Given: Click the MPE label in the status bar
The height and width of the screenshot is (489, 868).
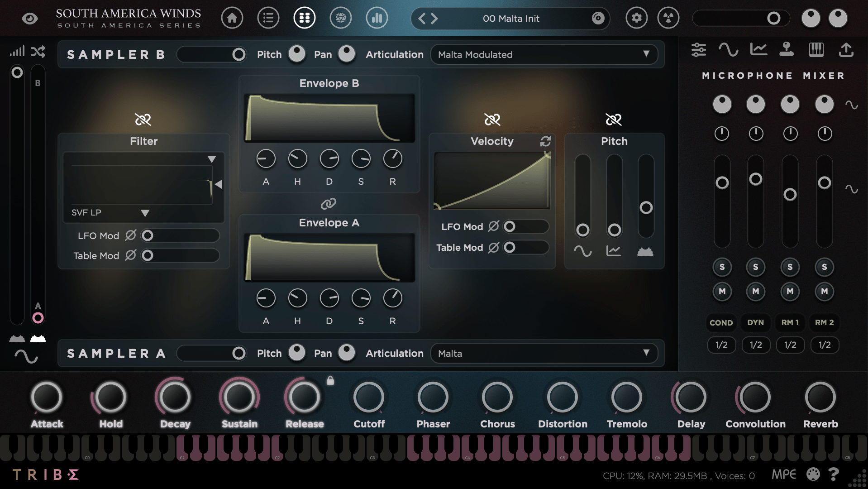Looking at the screenshot, I should pyautogui.click(x=784, y=475).
